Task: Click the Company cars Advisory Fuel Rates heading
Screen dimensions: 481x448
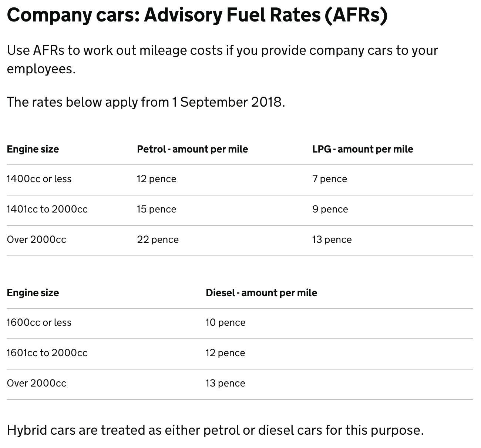Action: click(x=197, y=15)
